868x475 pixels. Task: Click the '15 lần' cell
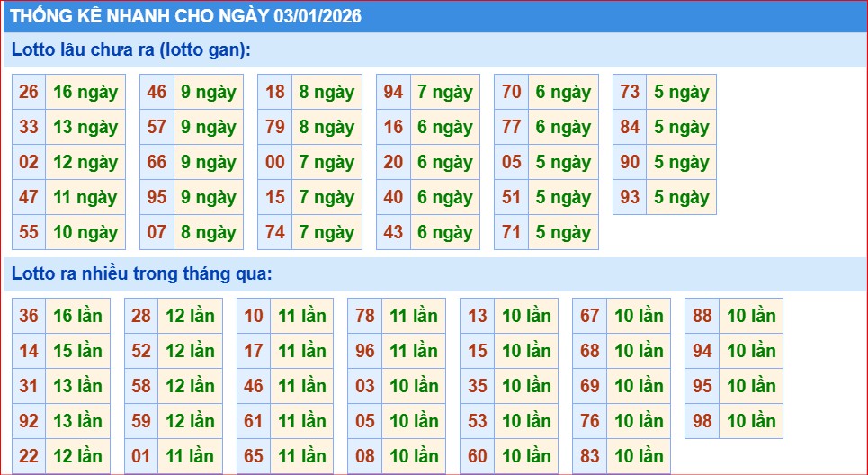point(77,351)
